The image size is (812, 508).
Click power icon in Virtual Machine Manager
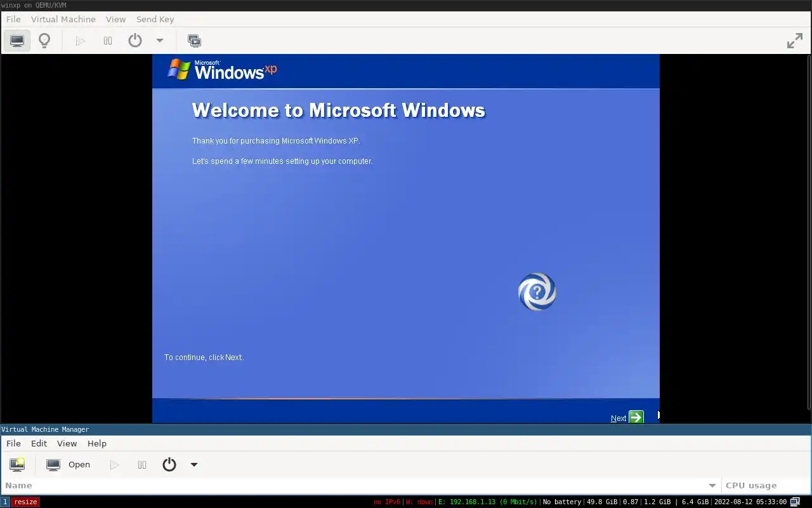(x=169, y=464)
